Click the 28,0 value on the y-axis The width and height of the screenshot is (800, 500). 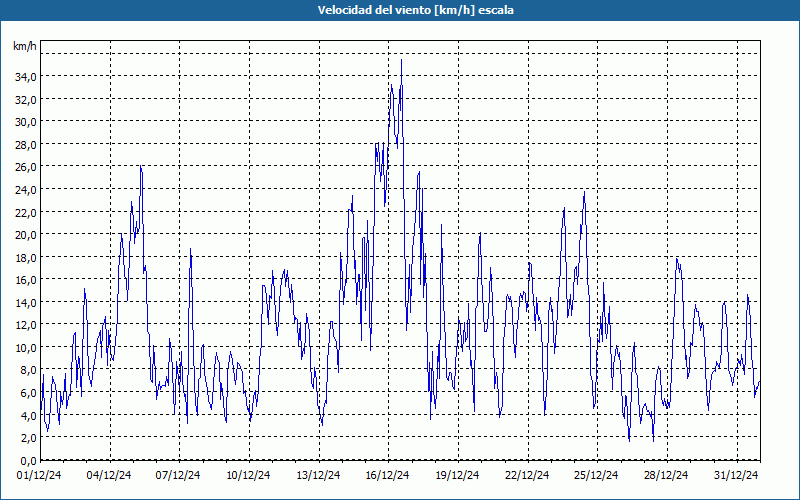tap(27, 144)
